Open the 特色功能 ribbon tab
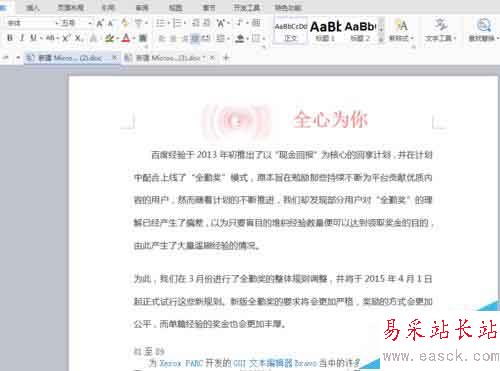 tap(288, 7)
